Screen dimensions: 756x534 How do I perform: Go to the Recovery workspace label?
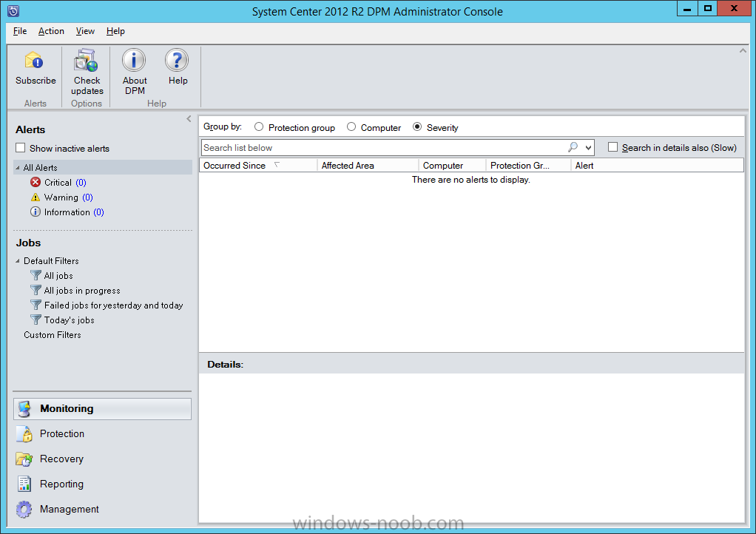click(x=61, y=459)
